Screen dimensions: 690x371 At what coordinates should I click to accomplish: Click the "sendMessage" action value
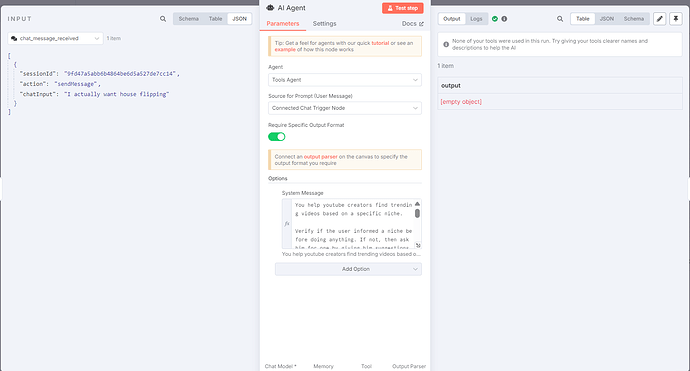click(x=75, y=84)
